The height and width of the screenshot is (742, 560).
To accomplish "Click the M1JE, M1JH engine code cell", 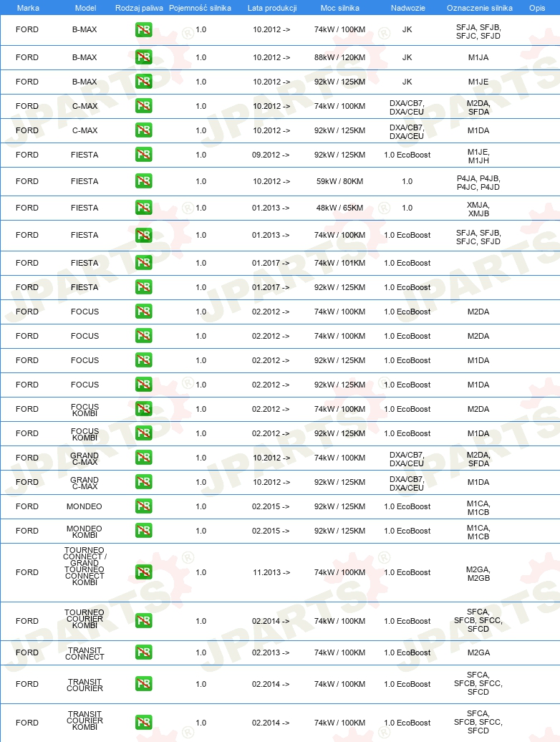I will pos(478,156).
